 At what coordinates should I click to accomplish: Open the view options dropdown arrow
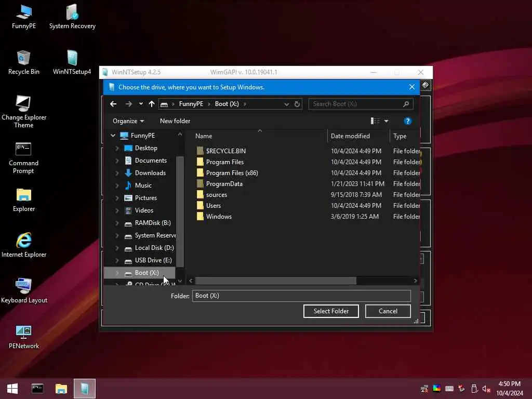[x=386, y=121]
